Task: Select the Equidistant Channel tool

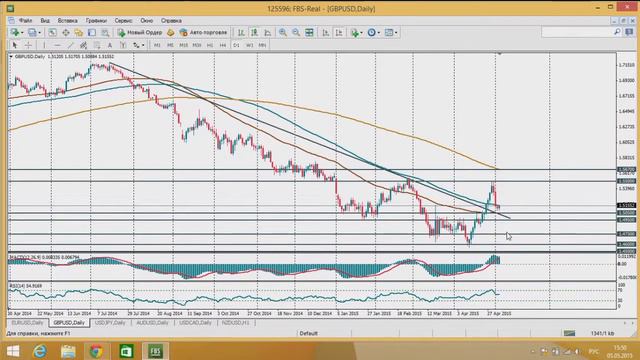Action: 83,45
